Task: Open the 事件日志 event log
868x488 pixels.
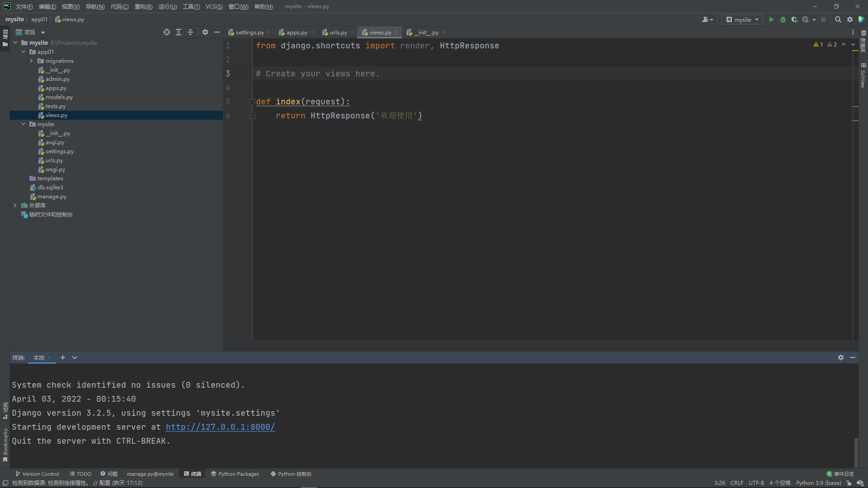Action: [x=840, y=474]
